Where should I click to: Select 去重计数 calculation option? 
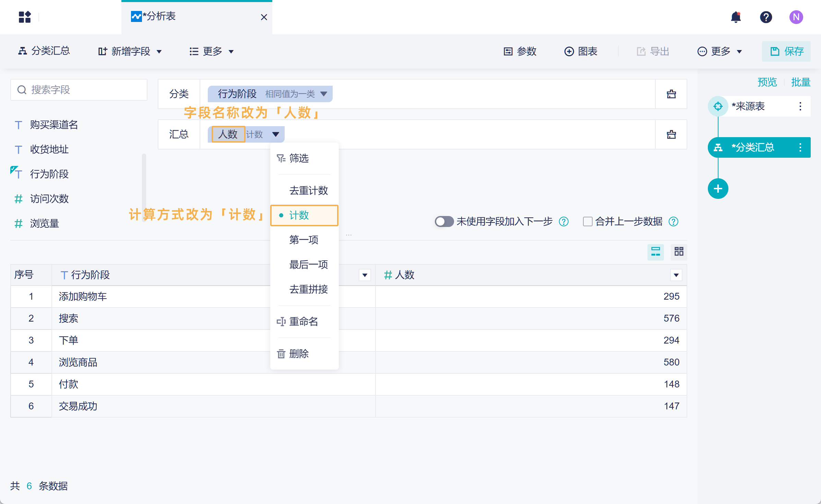308,191
